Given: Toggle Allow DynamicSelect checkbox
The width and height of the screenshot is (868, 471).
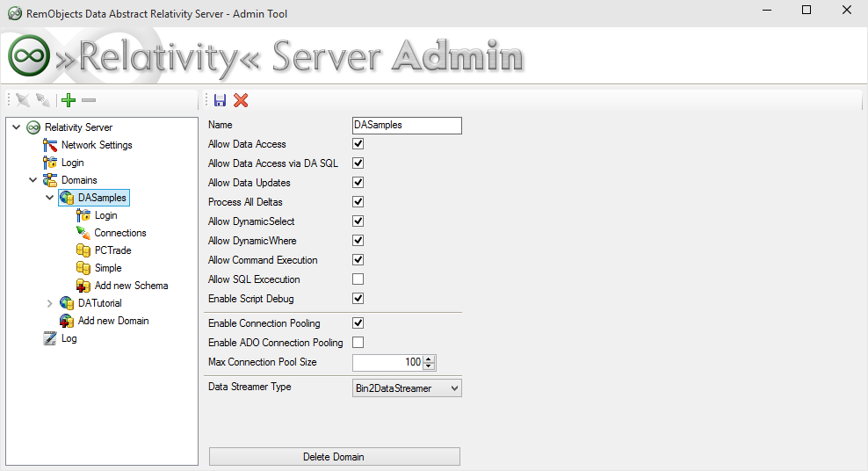Looking at the screenshot, I should tap(358, 221).
